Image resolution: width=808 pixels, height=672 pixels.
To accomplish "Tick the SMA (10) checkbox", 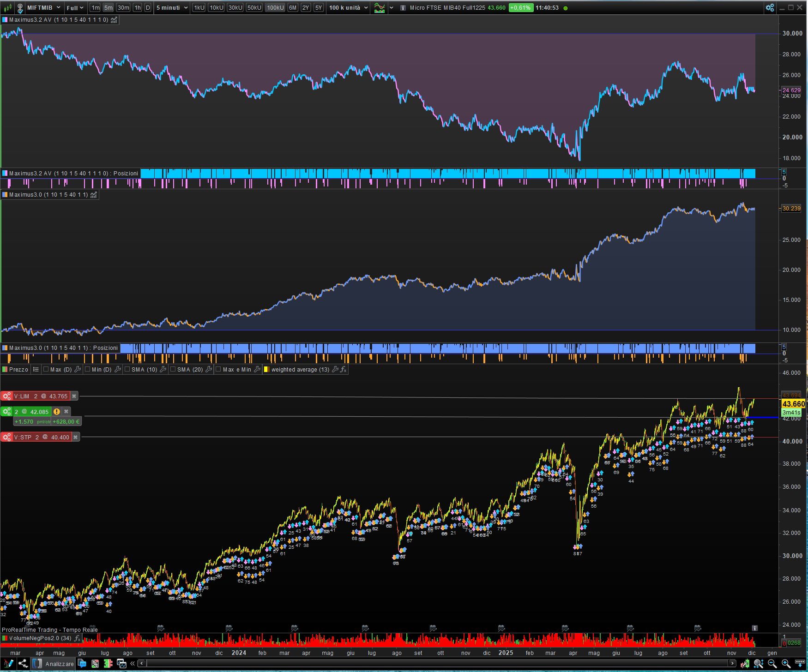I will coord(127,369).
